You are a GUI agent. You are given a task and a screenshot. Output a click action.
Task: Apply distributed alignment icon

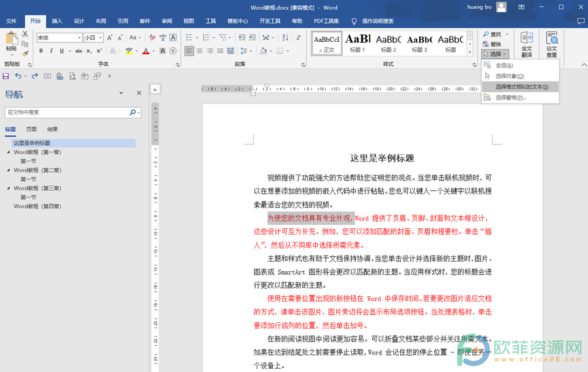(x=231, y=50)
